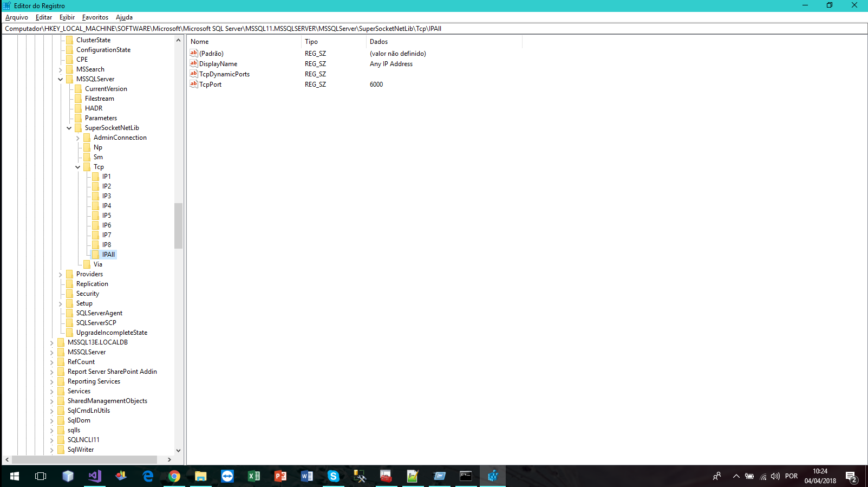
Task: Open the Exibir menu
Action: point(67,17)
